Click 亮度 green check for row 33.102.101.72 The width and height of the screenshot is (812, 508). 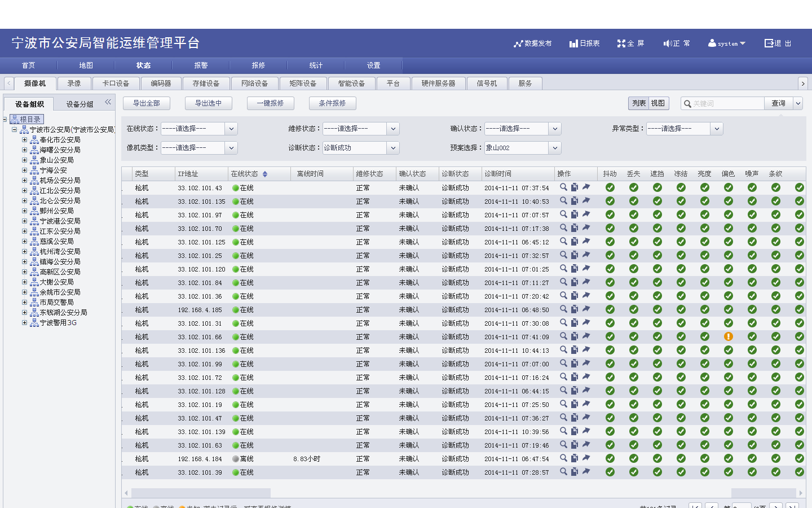(x=705, y=377)
